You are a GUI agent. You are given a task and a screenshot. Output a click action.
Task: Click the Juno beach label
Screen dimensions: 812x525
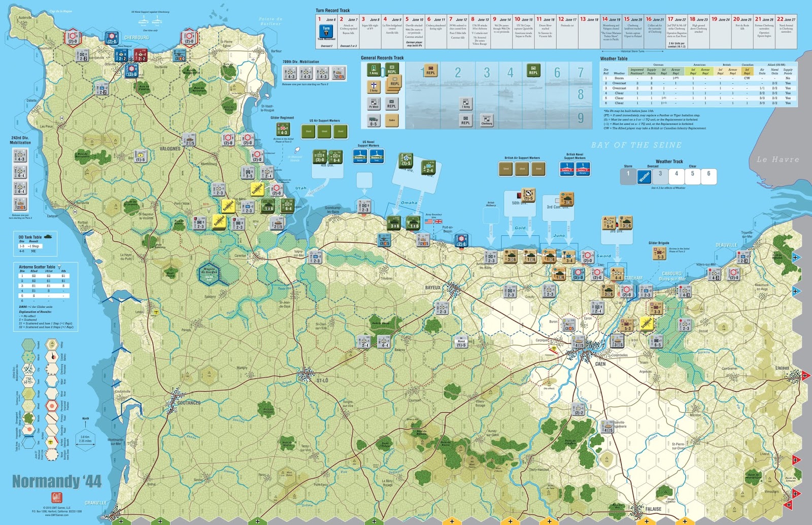[559, 235]
